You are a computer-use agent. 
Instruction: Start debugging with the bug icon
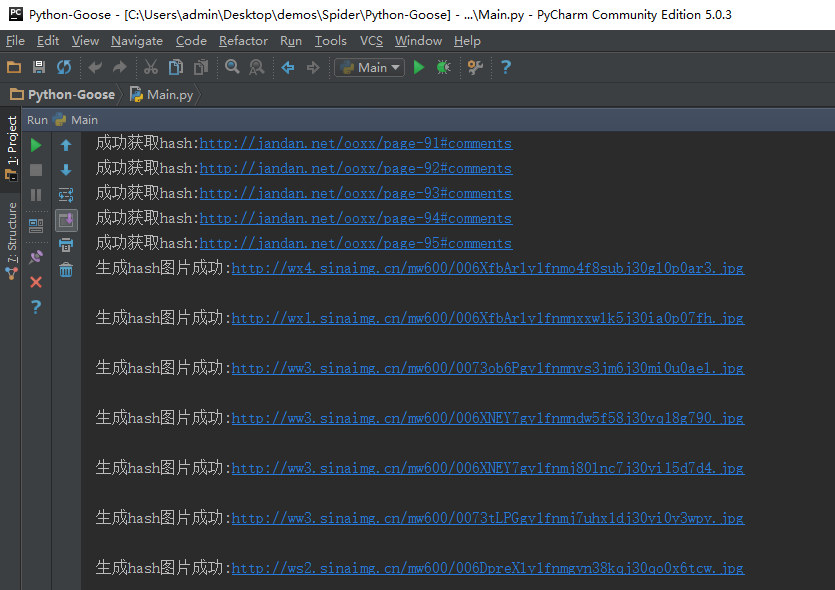pos(444,67)
